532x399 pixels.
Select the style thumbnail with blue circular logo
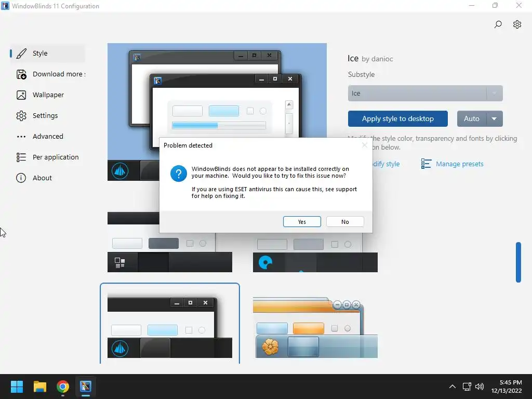click(315, 252)
